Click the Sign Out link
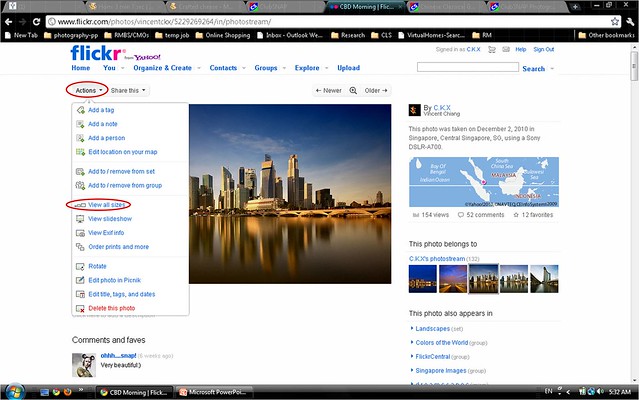The image size is (639, 400). [x=544, y=49]
